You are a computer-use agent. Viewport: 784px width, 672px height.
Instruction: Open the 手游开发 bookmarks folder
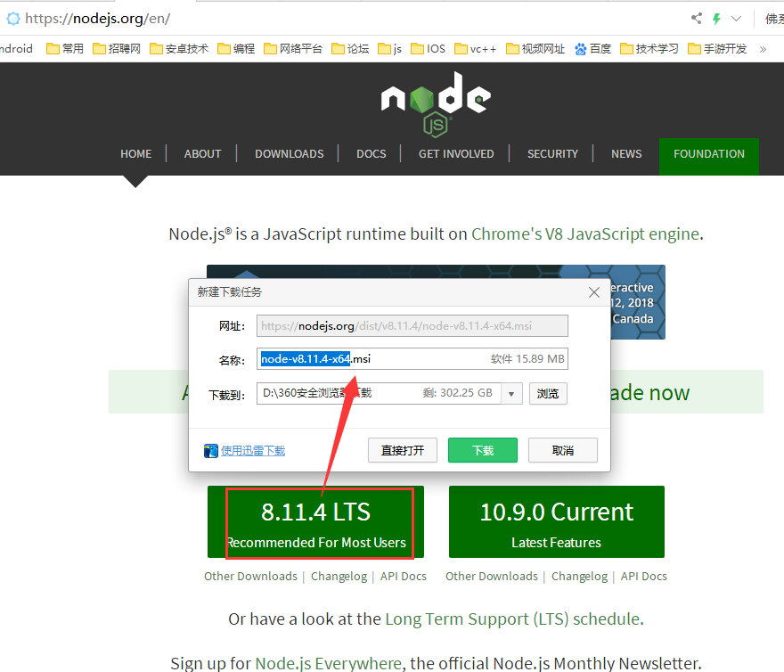tap(717, 48)
